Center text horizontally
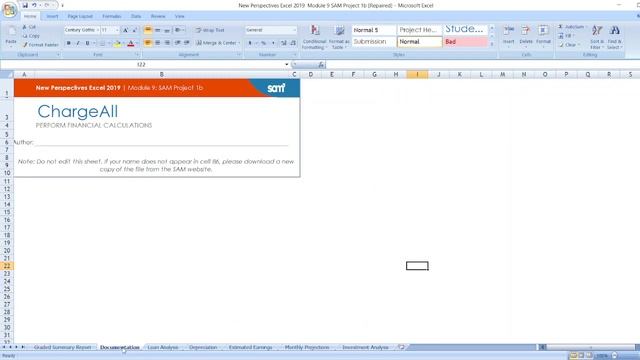640x360 pixels. coord(157,43)
